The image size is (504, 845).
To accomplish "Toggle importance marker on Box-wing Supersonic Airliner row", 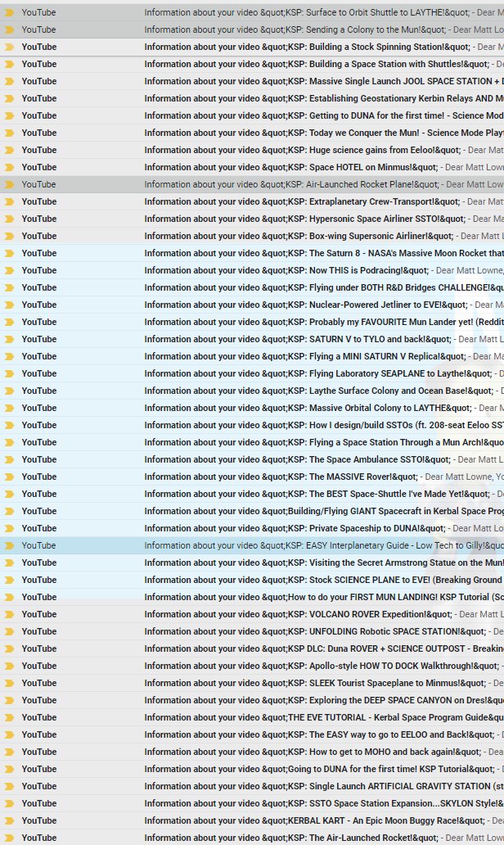I will coord(9,236).
